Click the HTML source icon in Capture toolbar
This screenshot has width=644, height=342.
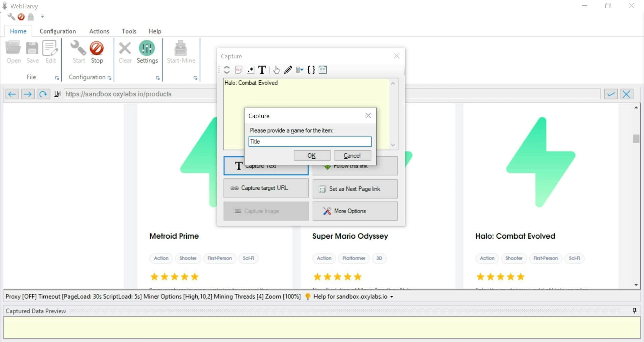[239, 70]
